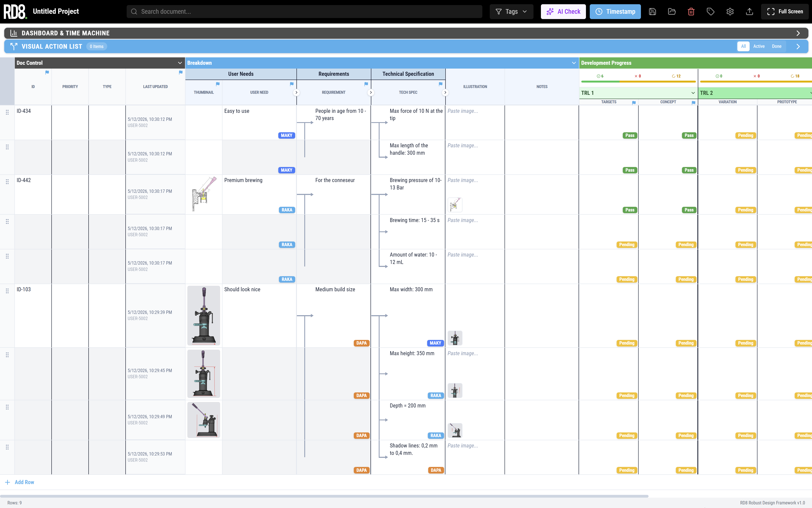Expand the Dashboard & Time Machine panel

coord(798,33)
